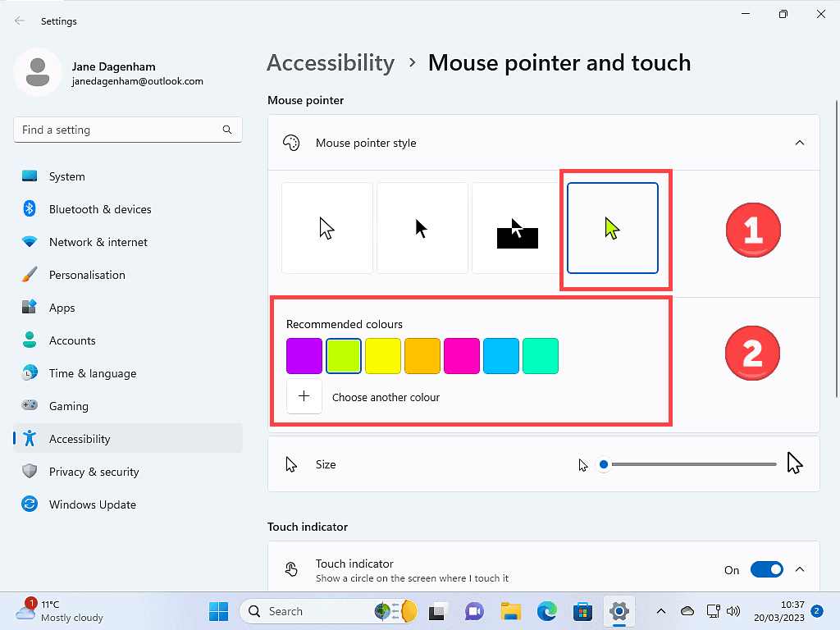
Task: Open Microsoft Store from the taskbar
Action: pyautogui.click(x=583, y=611)
